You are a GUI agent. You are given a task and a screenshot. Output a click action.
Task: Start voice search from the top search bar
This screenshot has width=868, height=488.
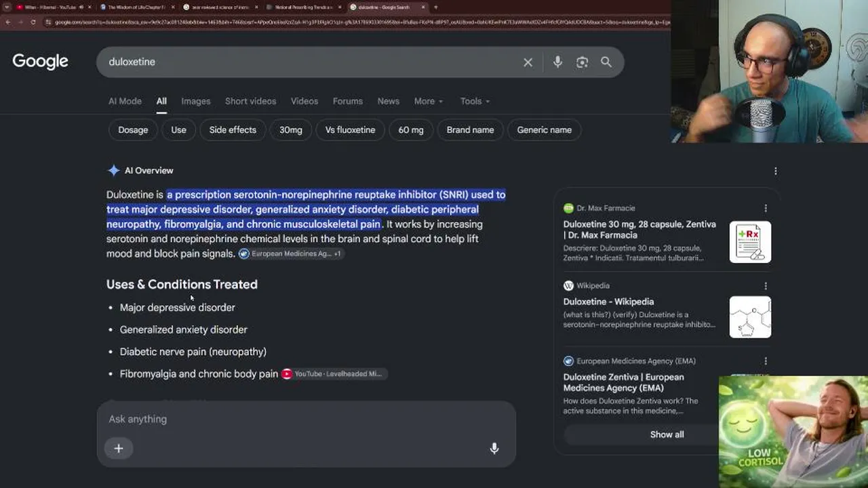tap(557, 62)
